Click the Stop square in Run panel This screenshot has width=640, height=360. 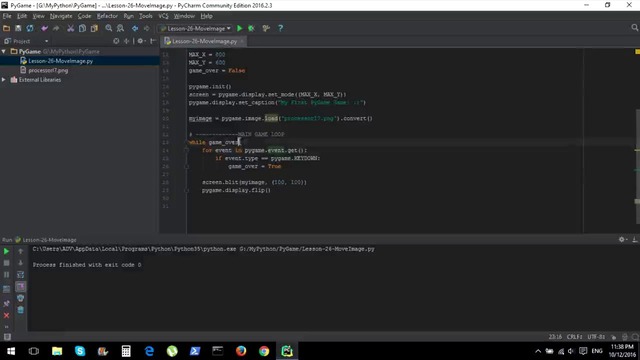click(x=7, y=263)
